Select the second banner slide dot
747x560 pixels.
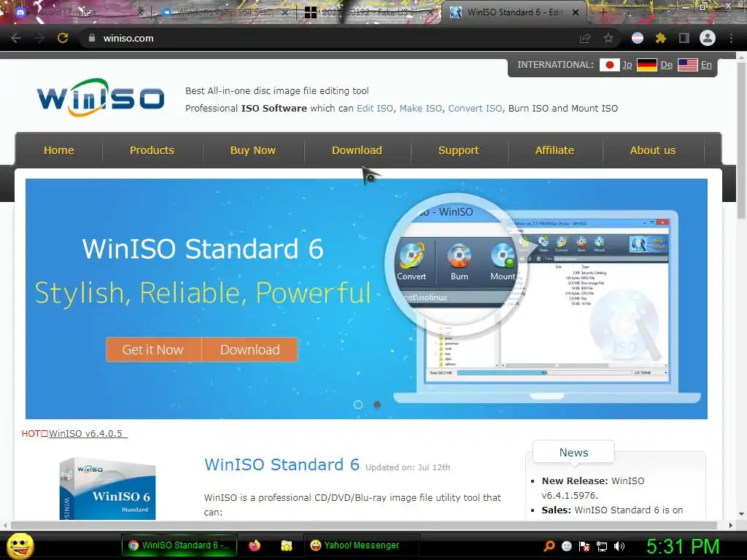[377, 405]
